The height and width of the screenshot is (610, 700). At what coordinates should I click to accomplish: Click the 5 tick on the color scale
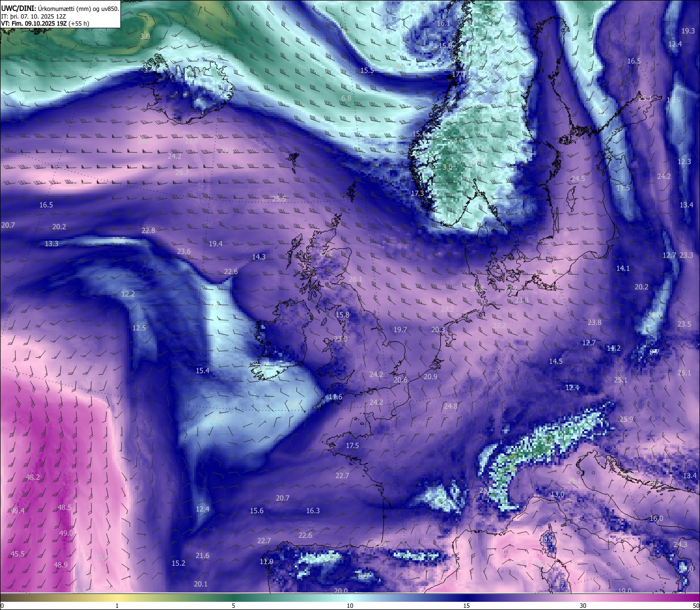[x=234, y=606]
